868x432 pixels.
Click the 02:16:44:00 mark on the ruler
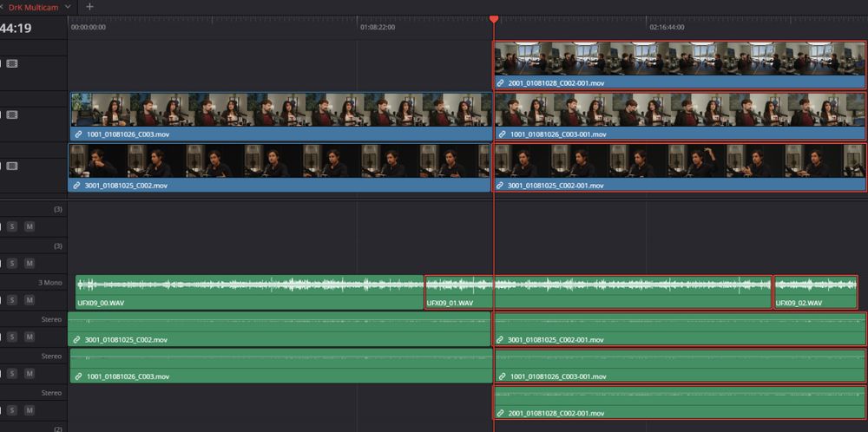point(667,27)
